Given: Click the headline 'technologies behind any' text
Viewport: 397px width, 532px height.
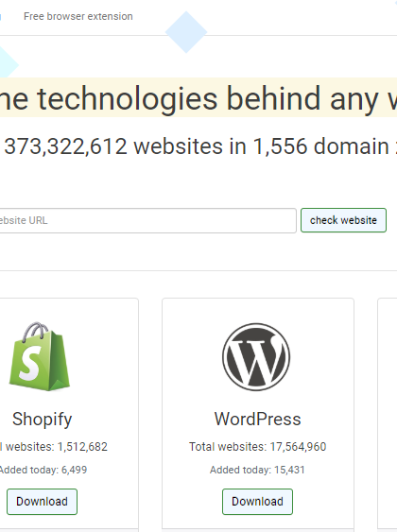Looking at the screenshot, I should pyautogui.click(x=208, y=98).
